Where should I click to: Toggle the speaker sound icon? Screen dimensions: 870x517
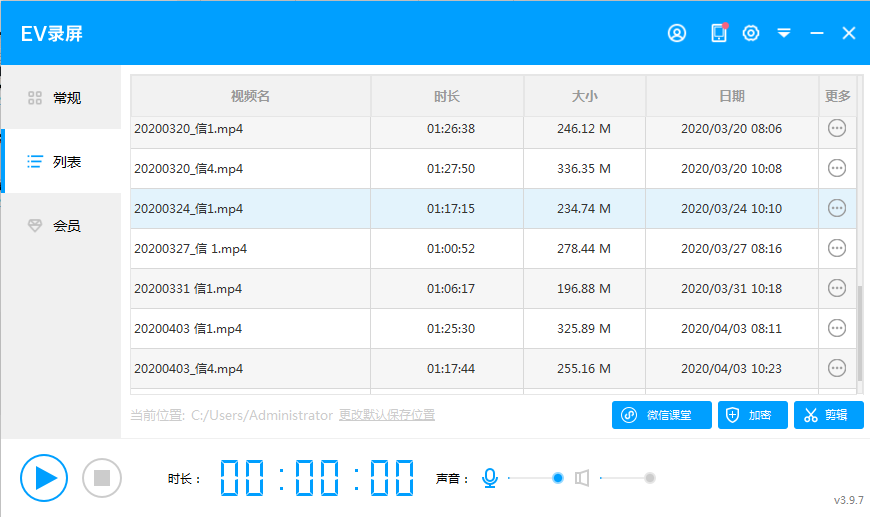coord(582,478)
